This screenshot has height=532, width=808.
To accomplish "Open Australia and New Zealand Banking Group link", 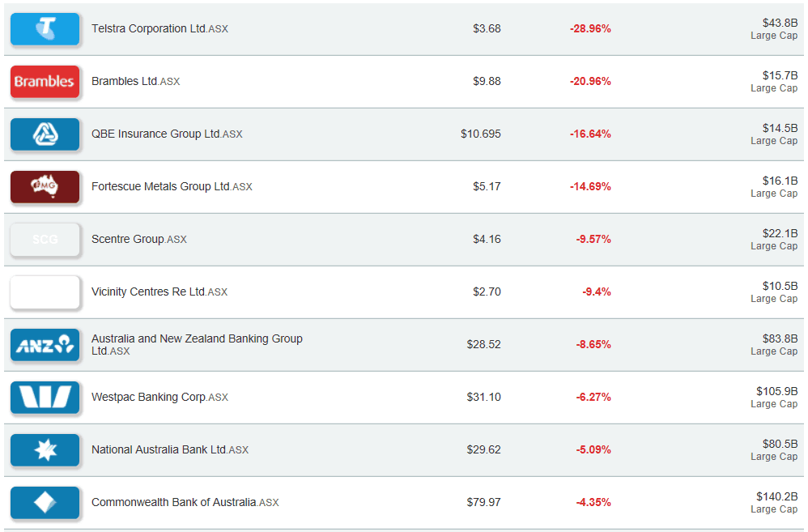I will (x=197, y=338).
